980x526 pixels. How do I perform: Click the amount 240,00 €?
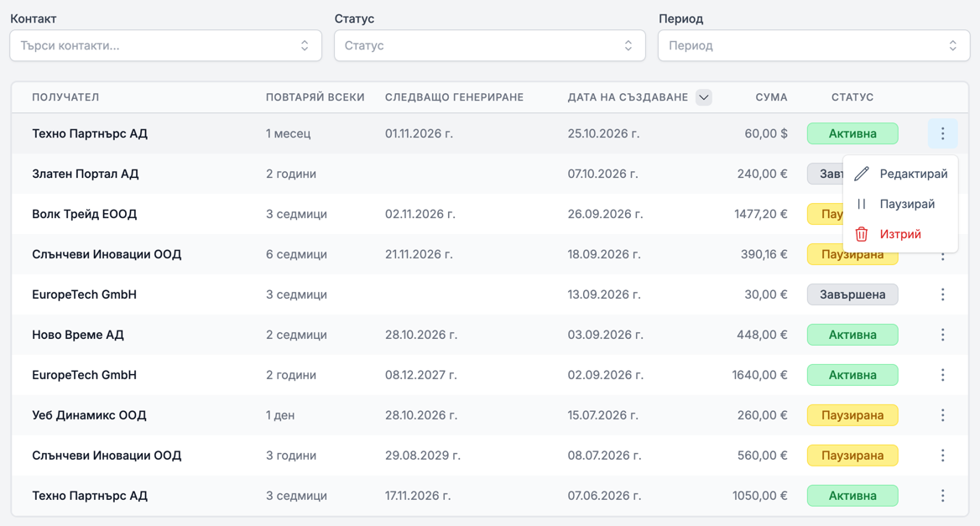(x=763, y=174)
